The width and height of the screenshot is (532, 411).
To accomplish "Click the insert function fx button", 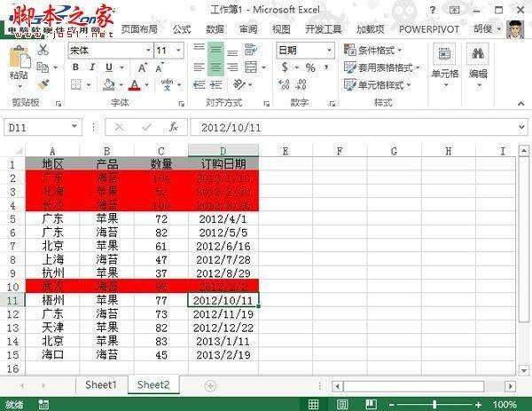I will 174,127.
